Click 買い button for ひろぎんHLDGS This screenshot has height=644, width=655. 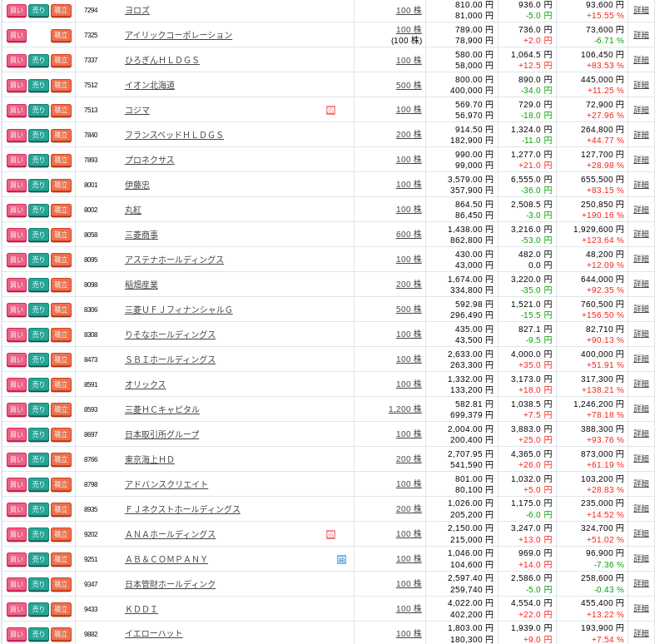click(17, 60)
